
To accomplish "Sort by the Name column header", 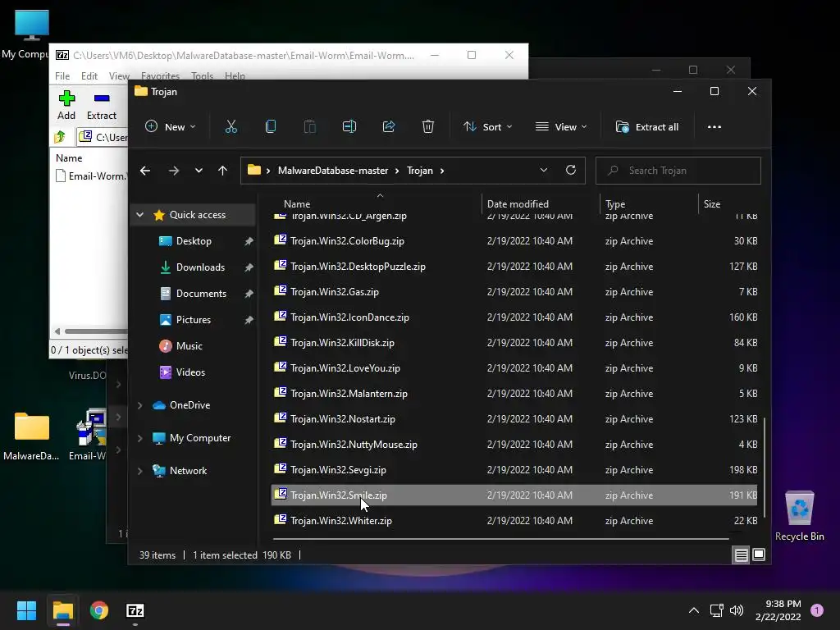I will [x=297, y=204].
